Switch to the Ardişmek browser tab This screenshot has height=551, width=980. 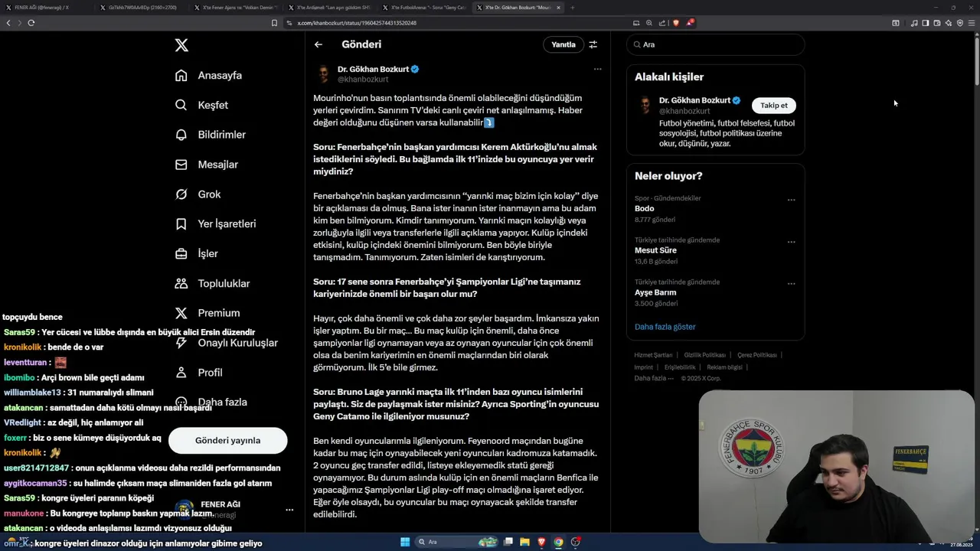click(331, 8)
